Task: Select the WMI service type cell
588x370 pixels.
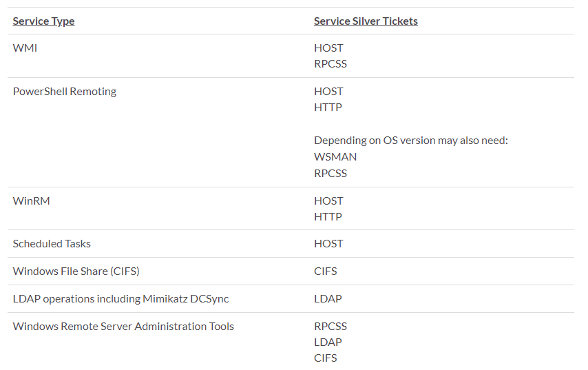Action: point(24,48)
